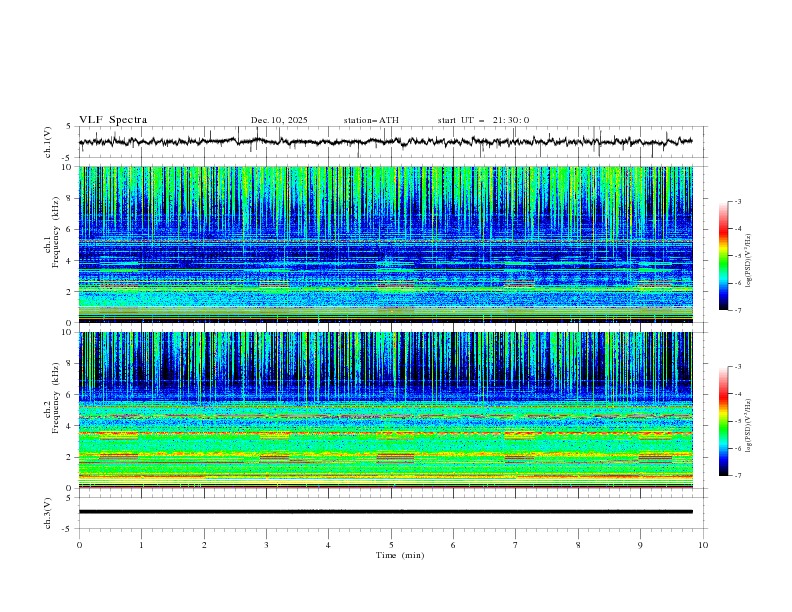This screenshot has height=612, width=792.
Task: Click the ch.1 PSD color scale bar
Action: [723, 256]
